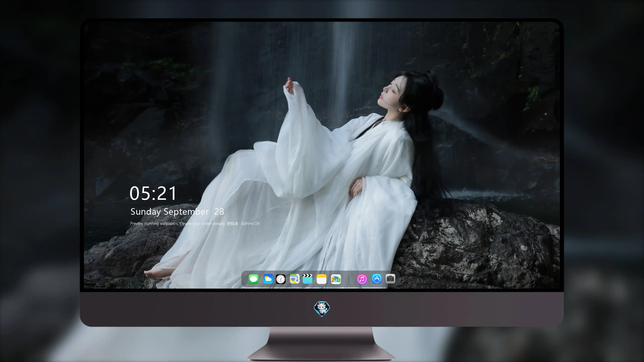This screenshot has height=362, width=644.
Task: Open the colorful posters app icon
Action: (336, 279)
